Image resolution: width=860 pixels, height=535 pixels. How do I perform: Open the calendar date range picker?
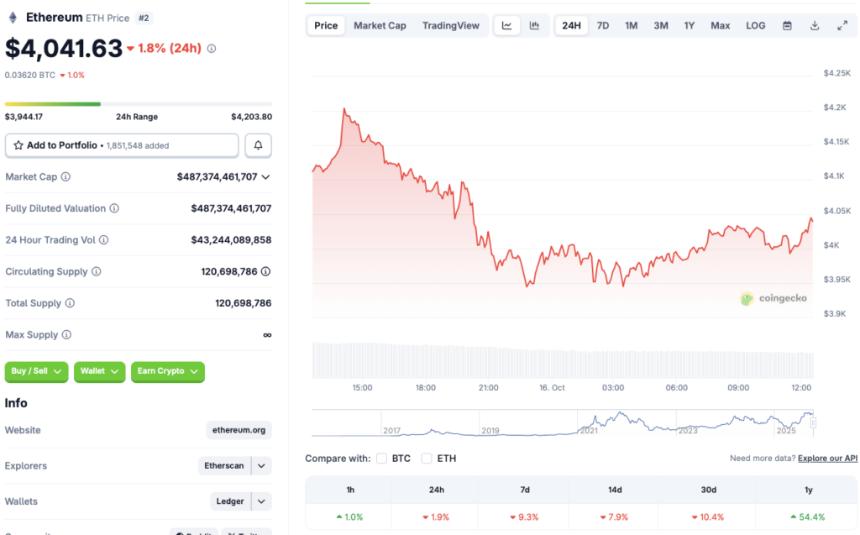(x=787, y=25)
